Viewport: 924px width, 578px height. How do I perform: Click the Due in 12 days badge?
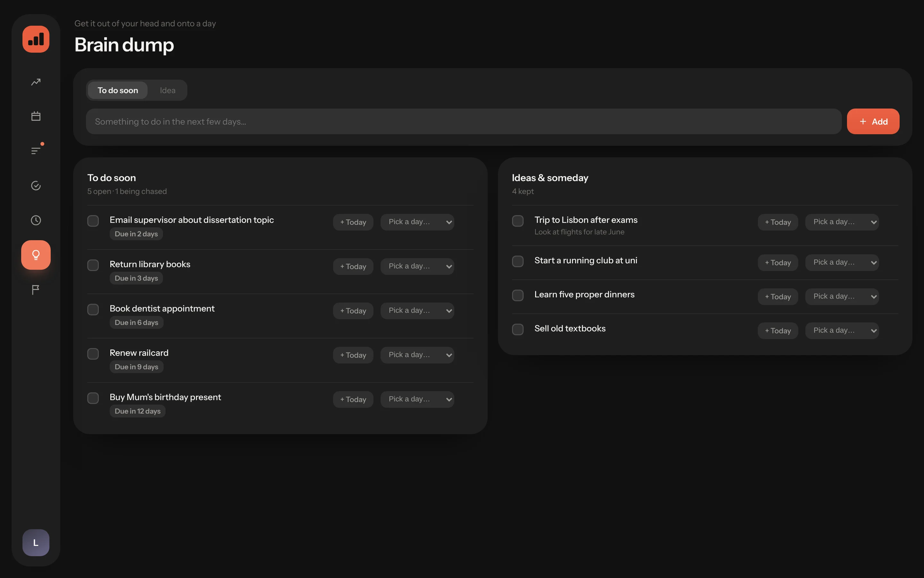[x=137, y=411]
